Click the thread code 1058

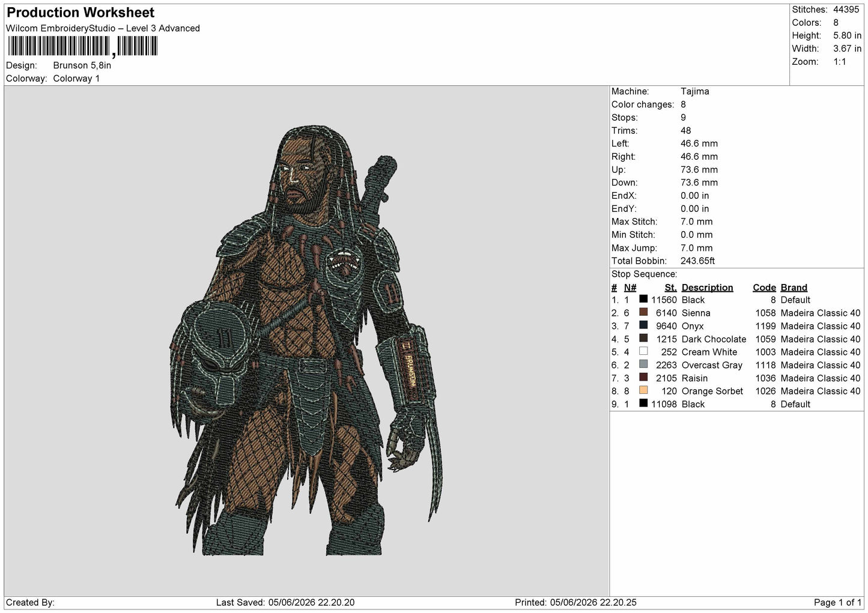coord(765,313)
